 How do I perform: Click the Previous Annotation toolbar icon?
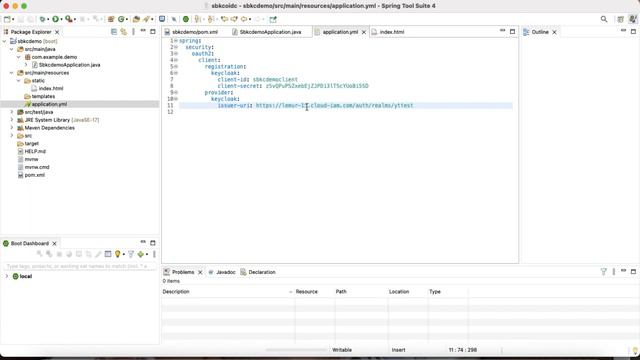(x=211, y=19)
